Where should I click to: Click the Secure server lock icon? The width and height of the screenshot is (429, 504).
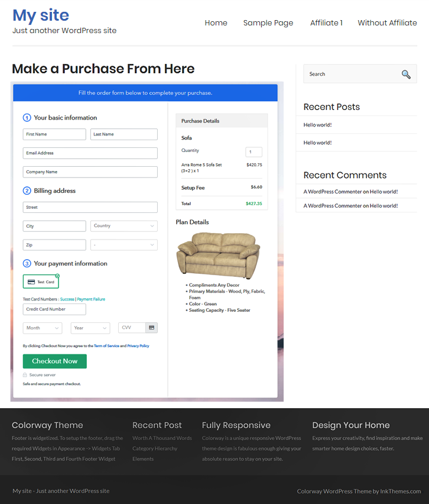25,375
